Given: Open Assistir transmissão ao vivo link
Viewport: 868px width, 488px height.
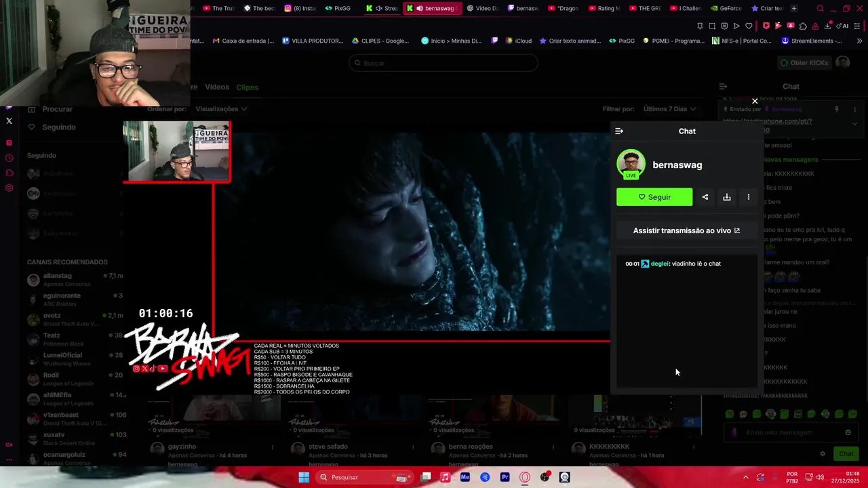Looking at the screenshot, I should (686, 230).
